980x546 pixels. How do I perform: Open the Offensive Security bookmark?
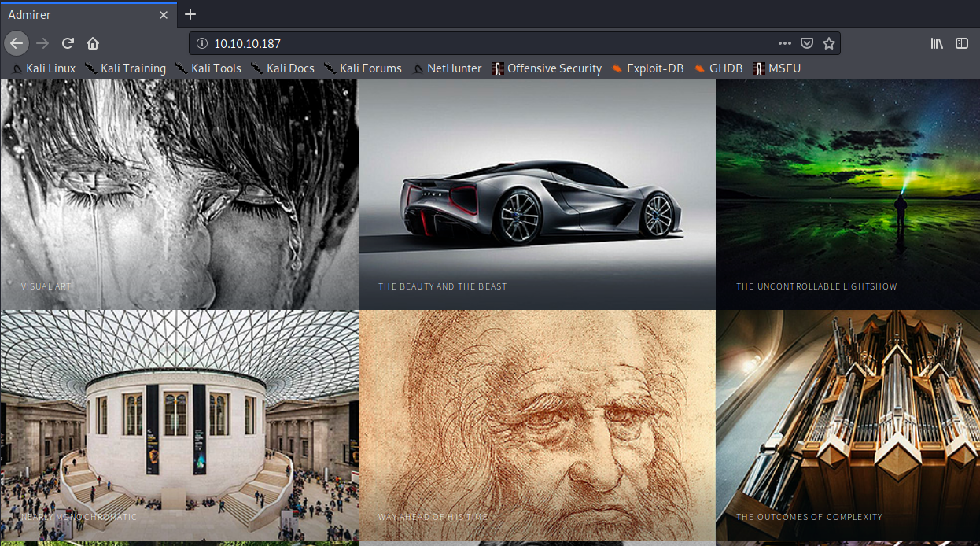[x=547, y=68]
